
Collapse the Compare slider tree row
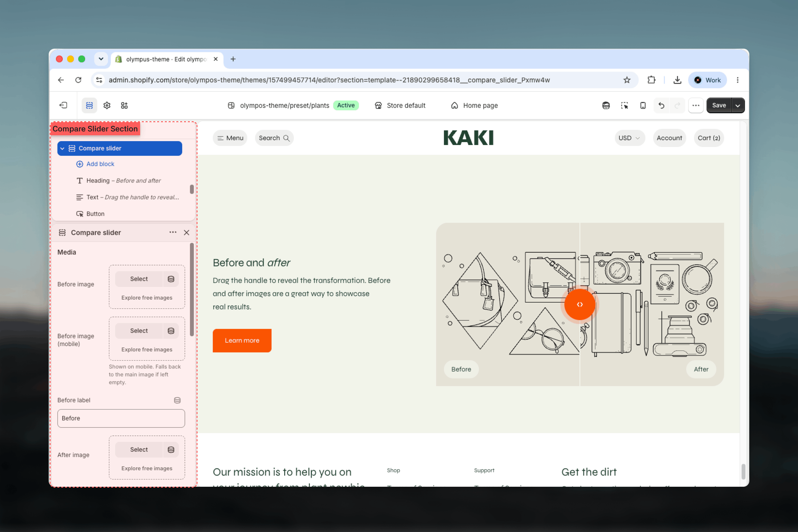(x=62, y=149)
